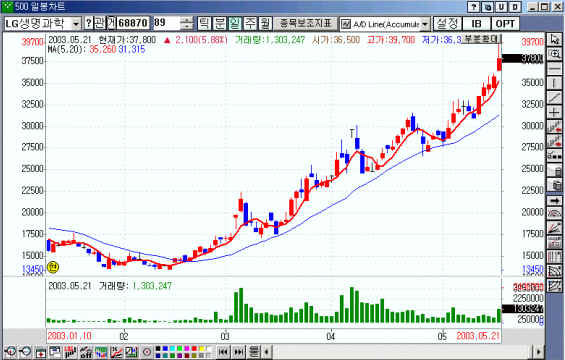The height and width of the screenshot is (360, 565).
Task: Click the OPT button
Action: coord(505,23)
